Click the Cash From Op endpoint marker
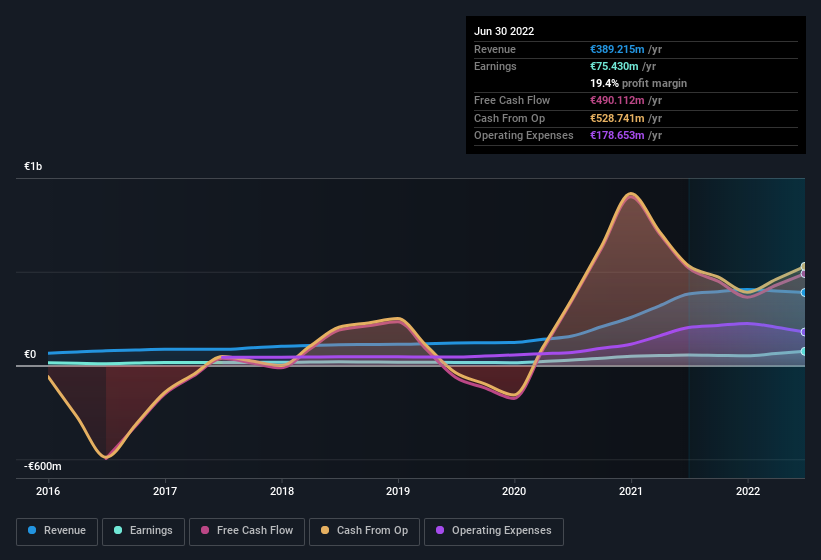Image resolution: width=821 pixels, height=560 pixels. (x=804, y=267)
